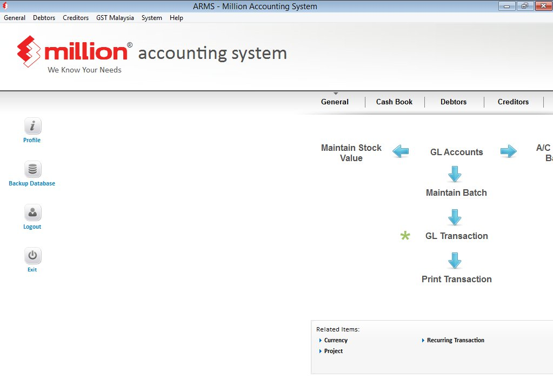
Task: Click the Backup Database label
Action: 32,183
